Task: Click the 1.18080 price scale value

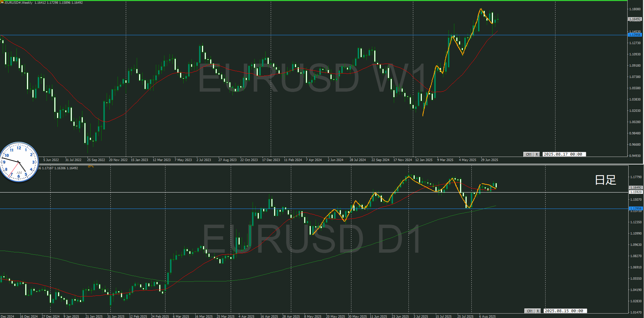Action: (635, 9)
